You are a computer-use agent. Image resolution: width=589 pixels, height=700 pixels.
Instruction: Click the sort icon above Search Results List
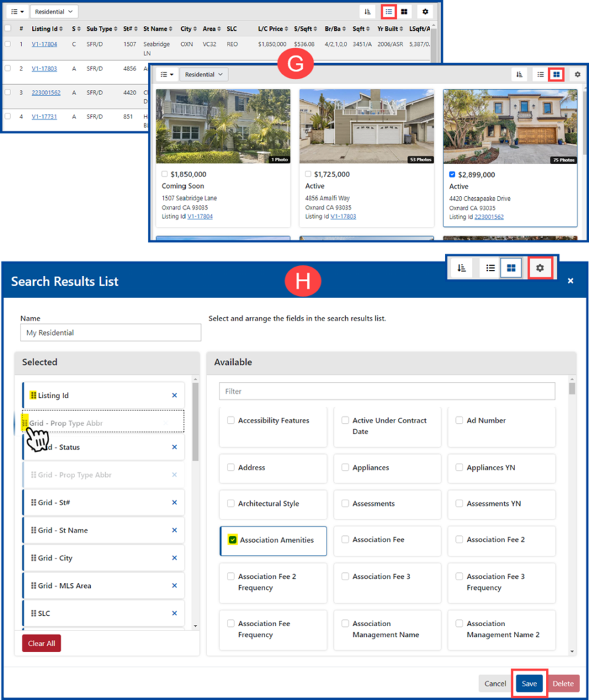click(x=461, y=268)
